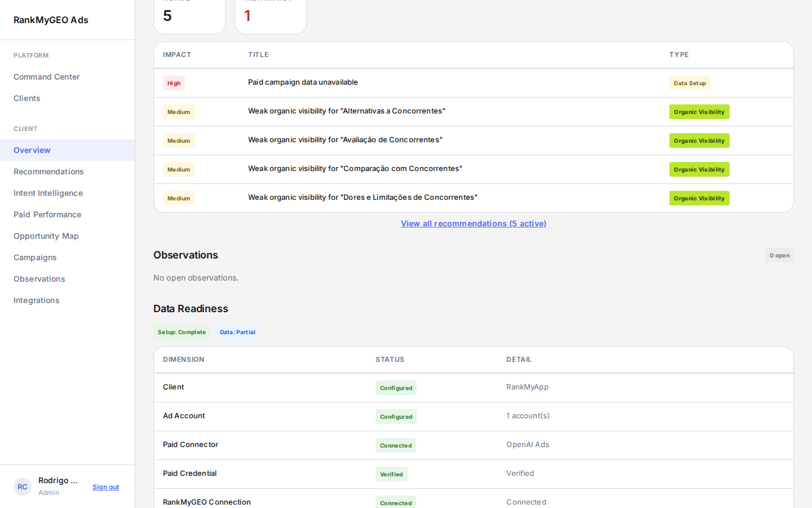Click the green Verified status badge
The height and width of the screenshot is (508, 812).
(x=391, y=474)
